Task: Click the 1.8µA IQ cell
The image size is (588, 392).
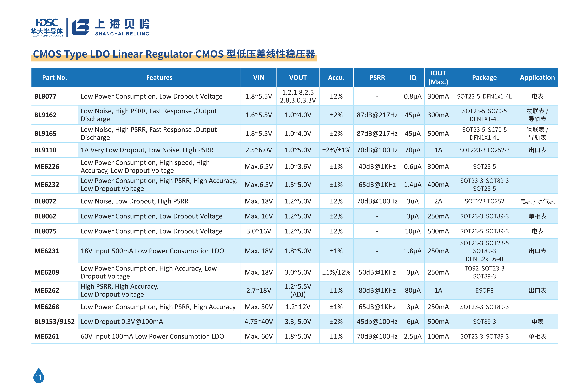Action: coord(413,251)
